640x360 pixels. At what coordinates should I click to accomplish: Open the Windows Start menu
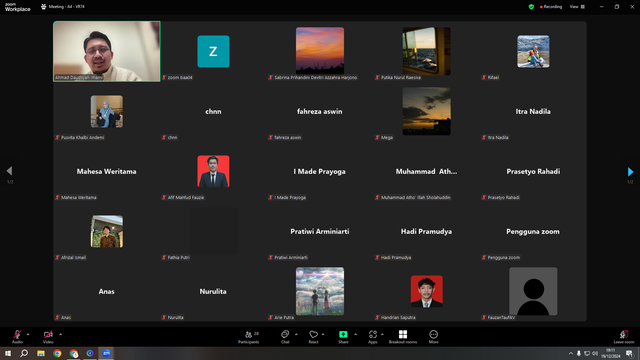point(8,353)
